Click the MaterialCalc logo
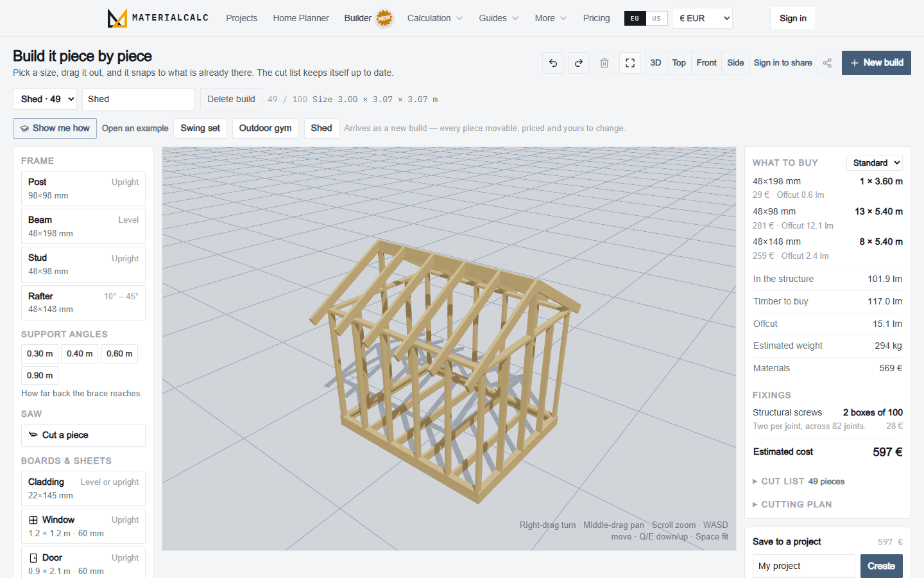The width and height of the screenshot is (924, 578). point(158,18)
